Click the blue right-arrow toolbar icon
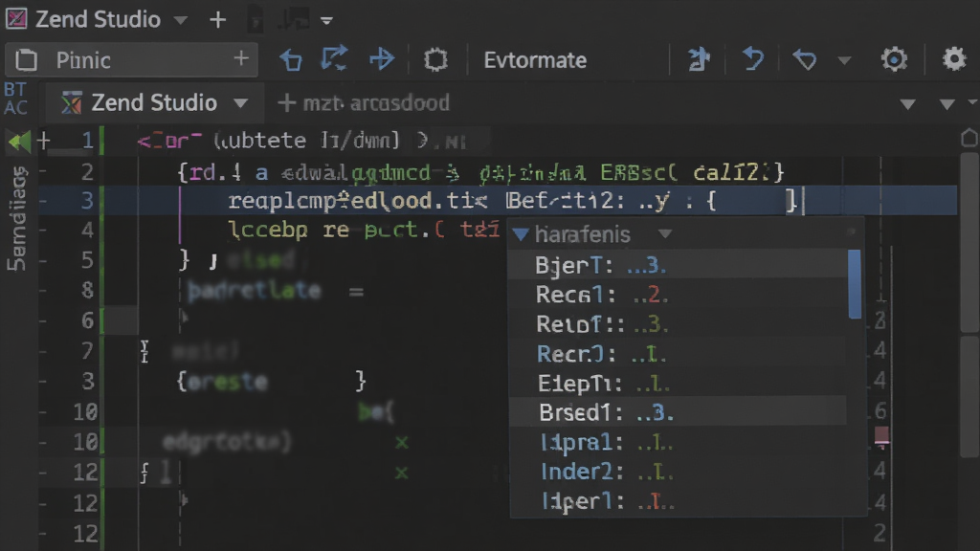 [382, 59]
